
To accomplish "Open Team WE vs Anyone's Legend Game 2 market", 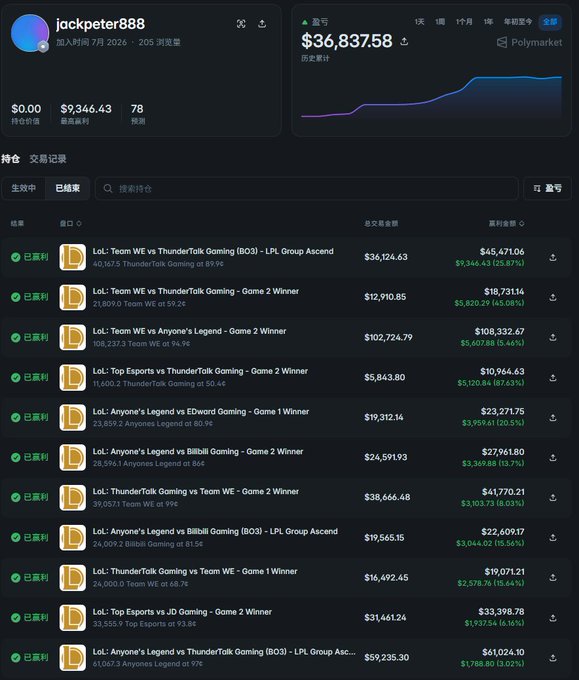I will [x=189, y=331].
